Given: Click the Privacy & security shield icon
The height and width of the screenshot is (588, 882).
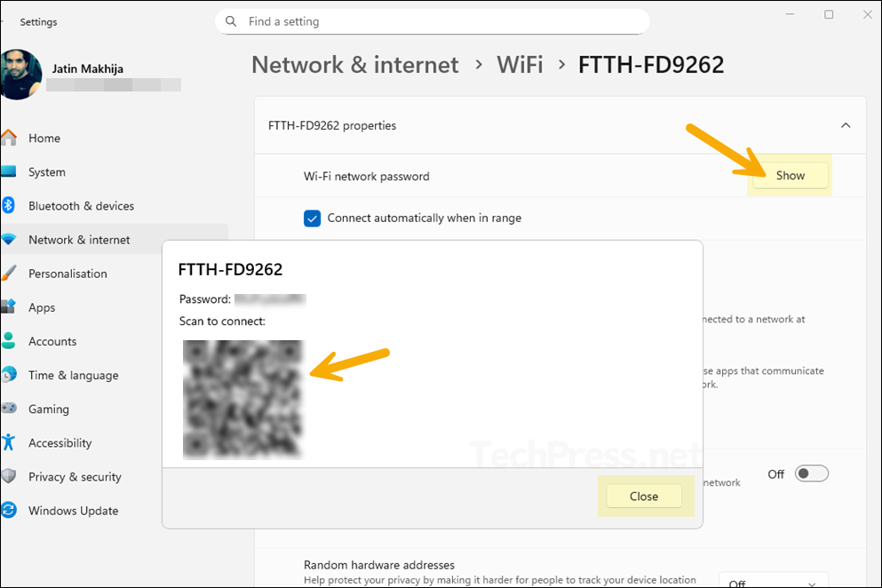Looking at the screenshot, I should (x=9, y=476).
